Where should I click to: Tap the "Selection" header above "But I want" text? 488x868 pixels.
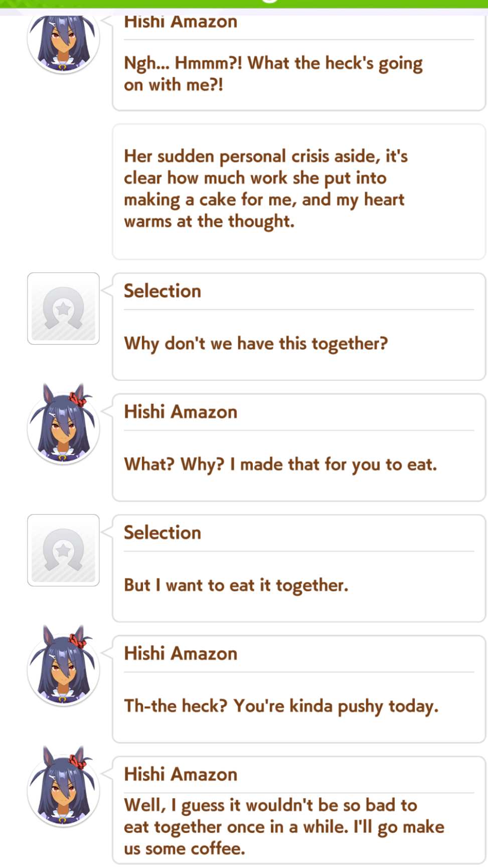pos(162,533)
